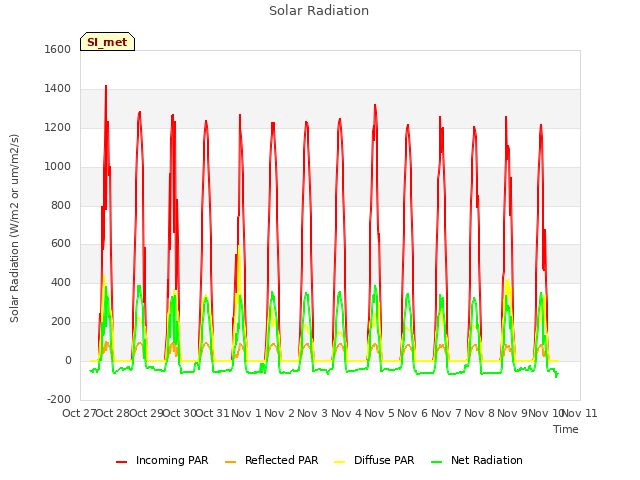Click the 800 y-axis tick label
The image size is (640, 480).
click(x=61, y=205)
